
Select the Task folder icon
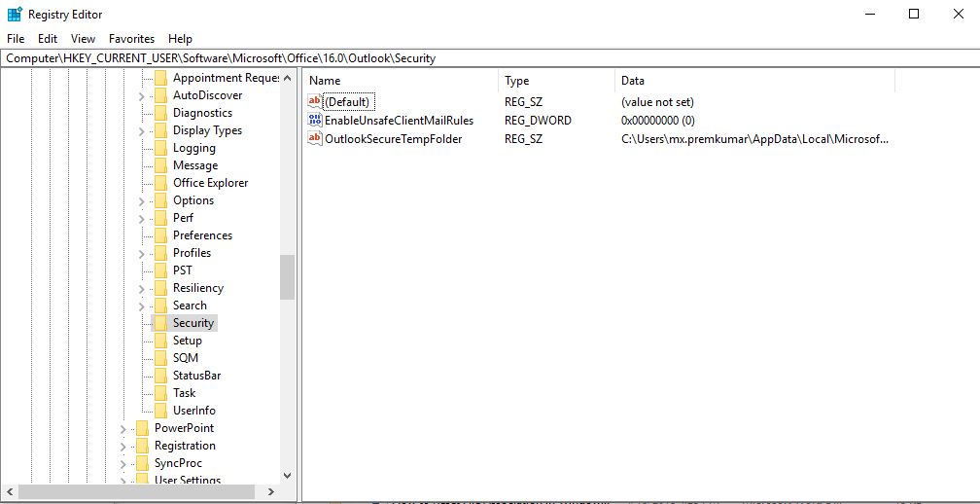coord(161,393)
